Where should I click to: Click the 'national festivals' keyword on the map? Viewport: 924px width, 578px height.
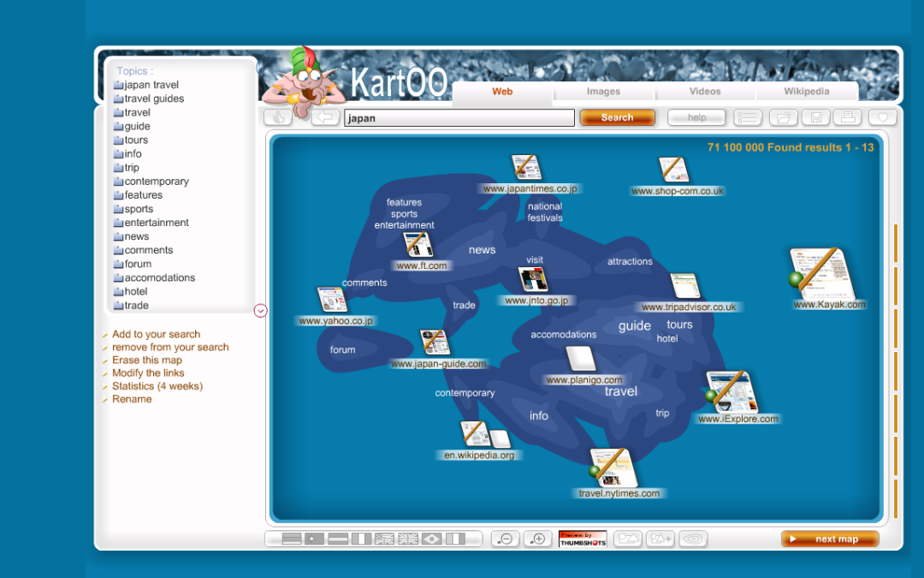(544, 212)
